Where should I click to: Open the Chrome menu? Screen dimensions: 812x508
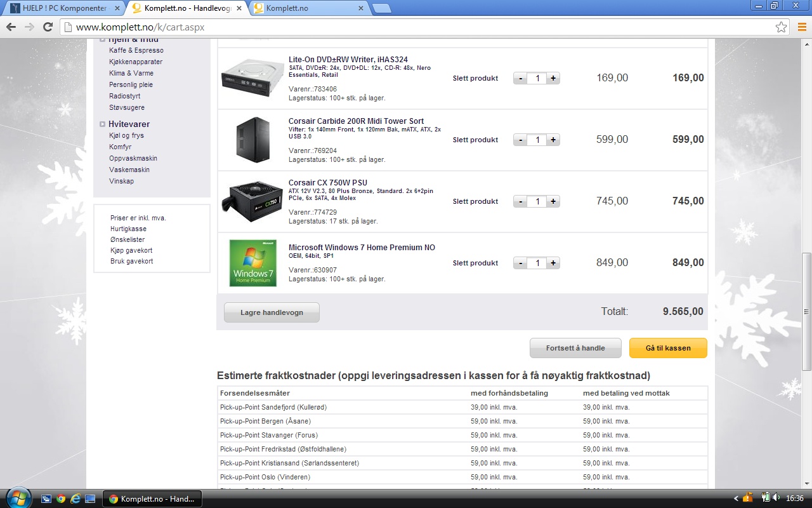[x=802, y=27]
